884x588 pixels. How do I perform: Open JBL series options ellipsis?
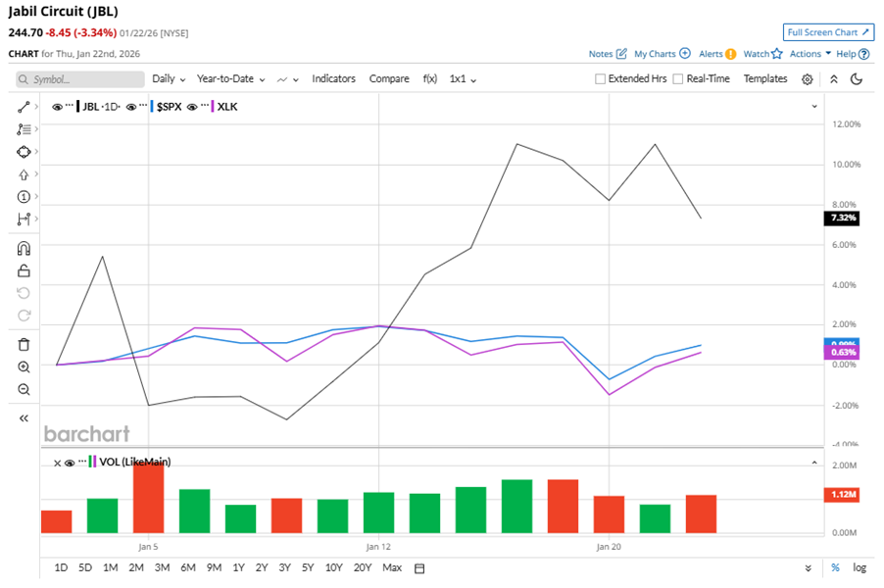70,106
